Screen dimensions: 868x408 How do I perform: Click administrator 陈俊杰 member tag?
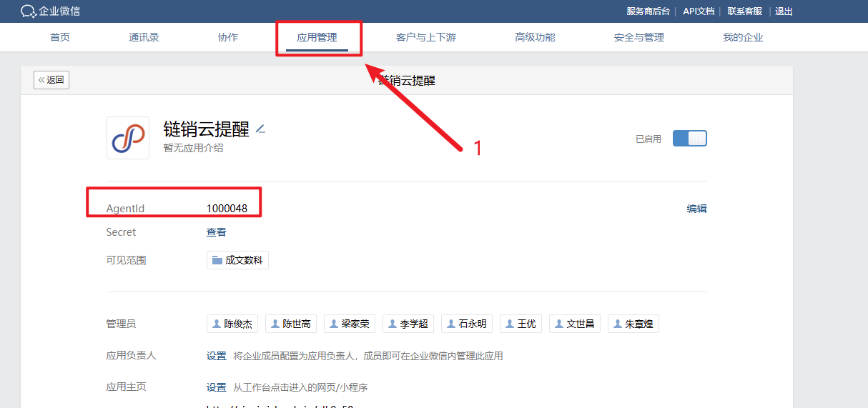click(232, 324)
